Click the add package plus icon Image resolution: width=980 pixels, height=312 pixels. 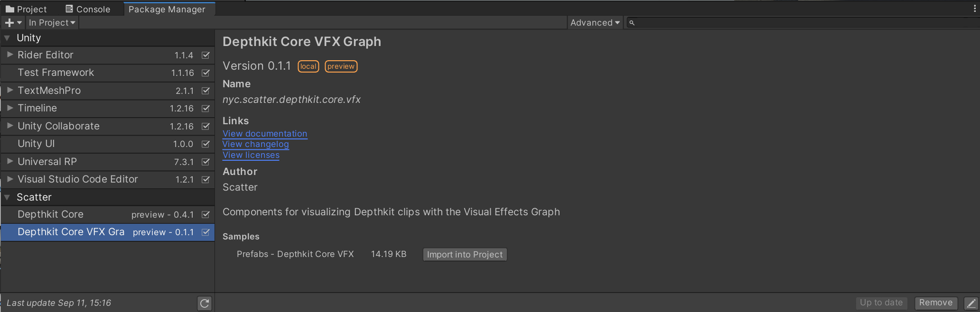point(9,22)
